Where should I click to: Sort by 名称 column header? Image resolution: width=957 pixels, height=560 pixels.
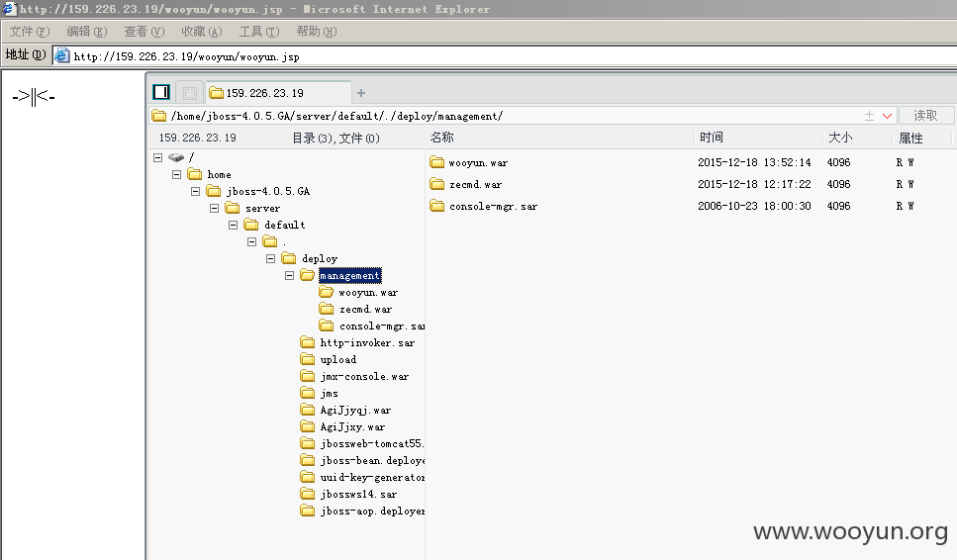coord(441,138)
